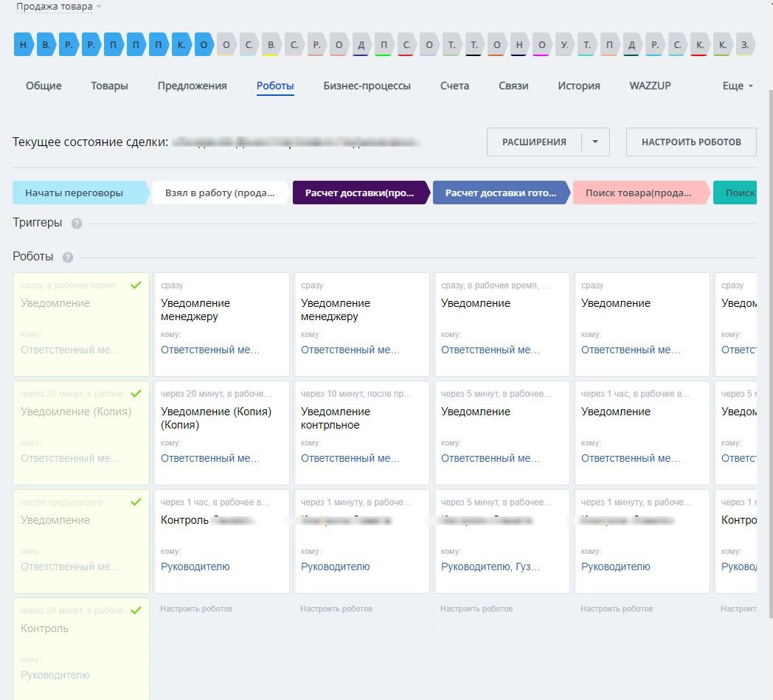Click green checkmark on «после предыдущего» robot card
The image size is (773, 700).
point(135,502)
